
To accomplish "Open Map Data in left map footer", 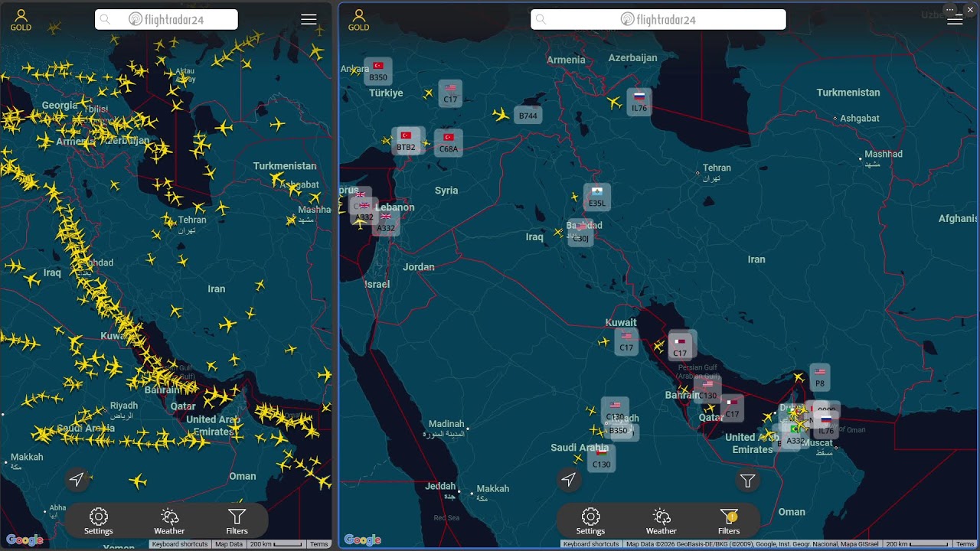I will click(229, 544).
